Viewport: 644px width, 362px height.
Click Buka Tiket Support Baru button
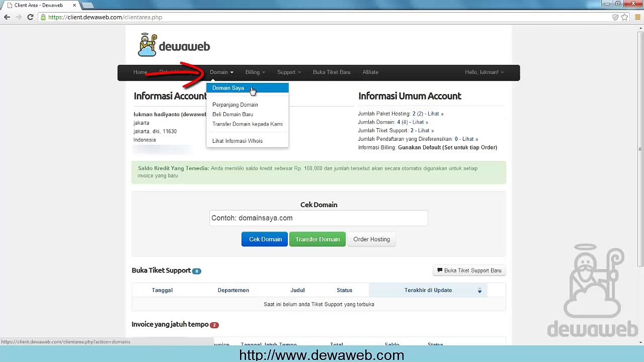469,270
